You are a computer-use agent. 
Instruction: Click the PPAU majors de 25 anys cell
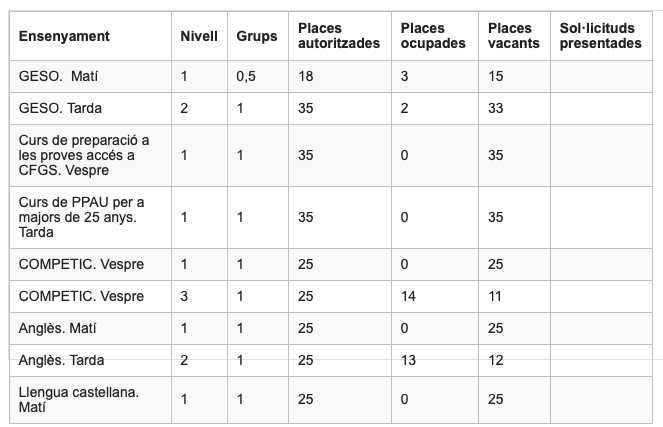[82, 217]
